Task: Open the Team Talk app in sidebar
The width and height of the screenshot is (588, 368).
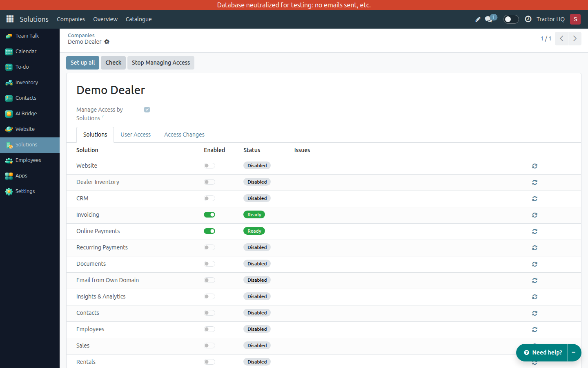Action: click(x=30, y=36)
